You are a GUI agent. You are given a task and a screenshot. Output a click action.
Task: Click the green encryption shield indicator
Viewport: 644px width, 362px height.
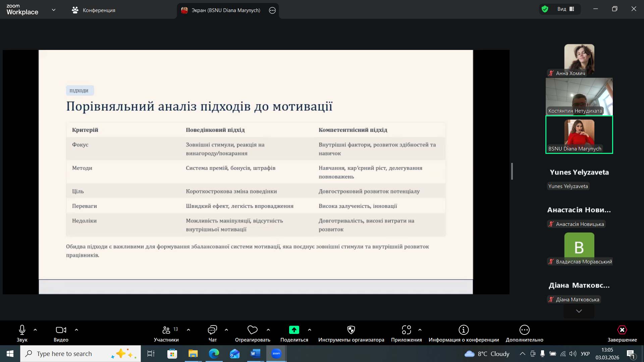pos(545,9)
